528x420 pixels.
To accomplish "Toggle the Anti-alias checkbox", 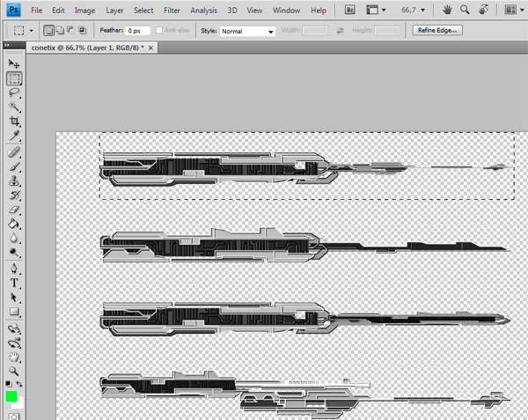I will 159,30.
